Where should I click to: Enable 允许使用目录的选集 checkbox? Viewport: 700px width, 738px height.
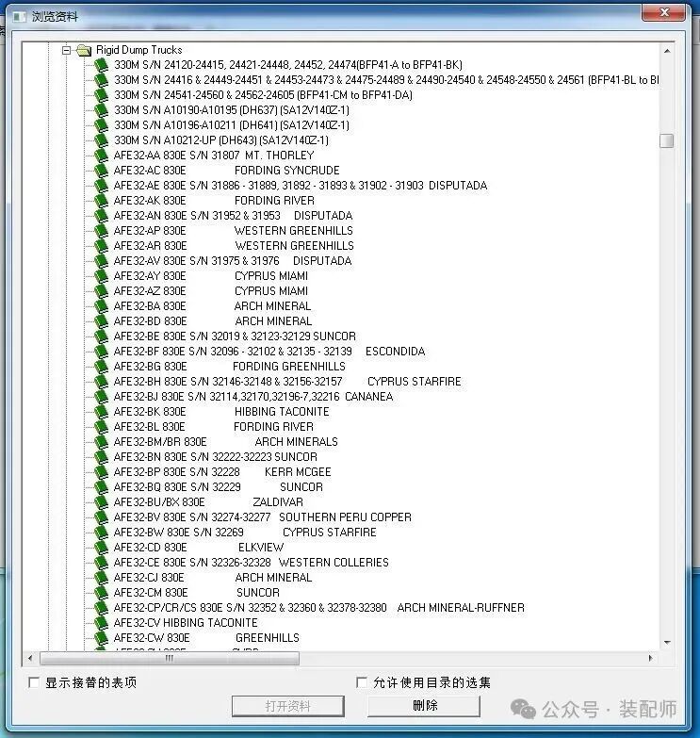[361, 682]
